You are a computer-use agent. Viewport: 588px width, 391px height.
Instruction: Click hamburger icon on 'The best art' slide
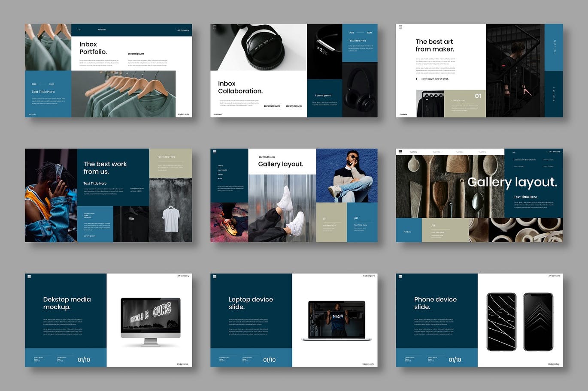400,27
